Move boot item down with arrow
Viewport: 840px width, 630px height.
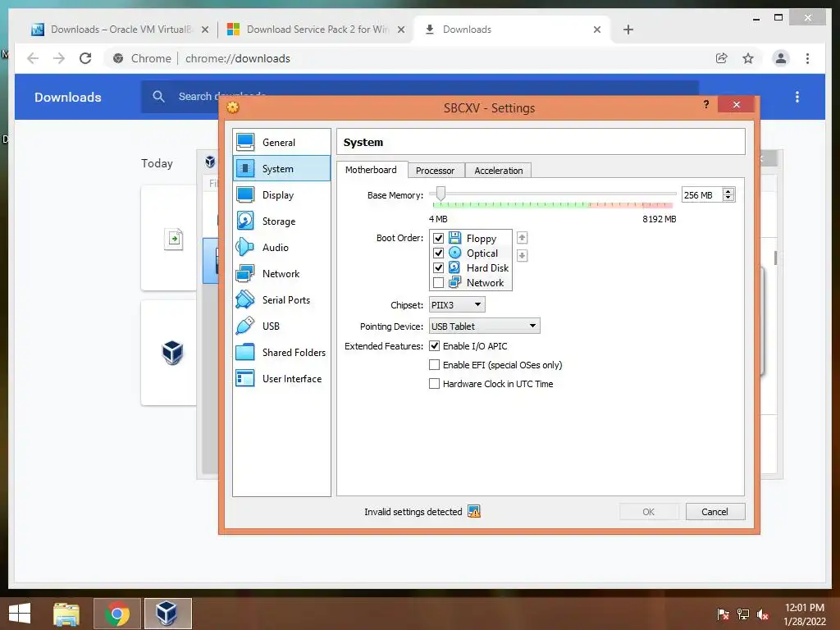point(522,256)
